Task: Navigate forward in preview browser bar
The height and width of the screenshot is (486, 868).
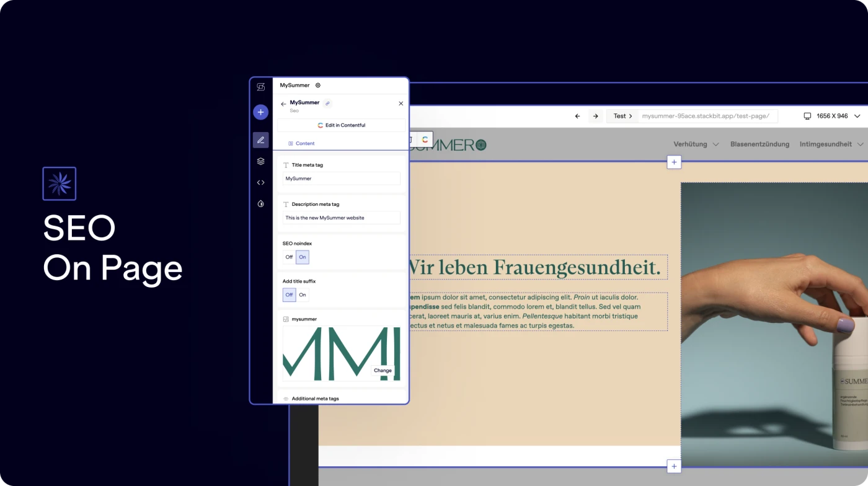Action: click(x=595, y=116)
